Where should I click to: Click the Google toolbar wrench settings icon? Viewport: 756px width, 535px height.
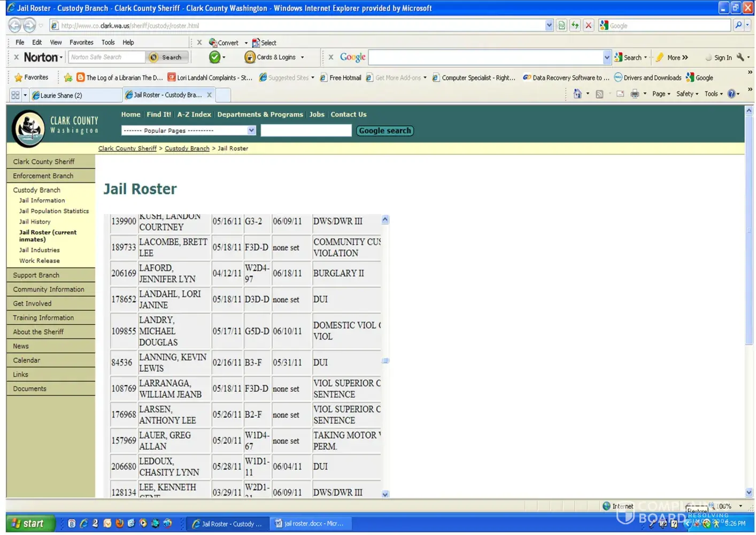pos(740,57)
